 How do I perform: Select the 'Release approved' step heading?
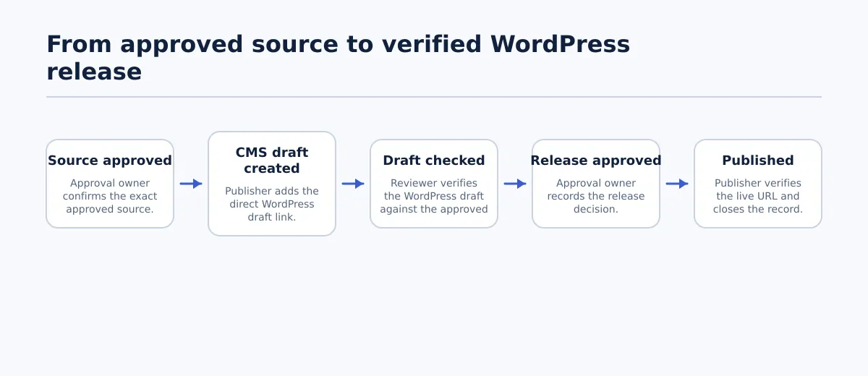[596, 161]
